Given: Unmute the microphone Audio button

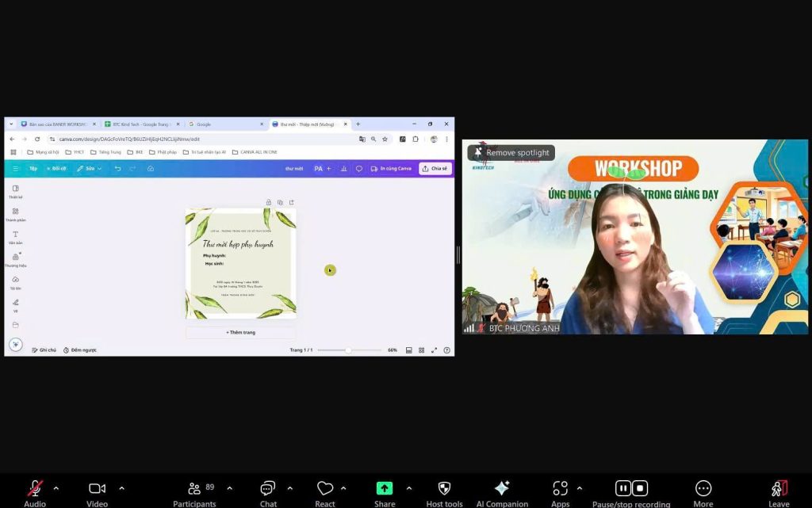Looking at the screenshot, I should 35,489.
